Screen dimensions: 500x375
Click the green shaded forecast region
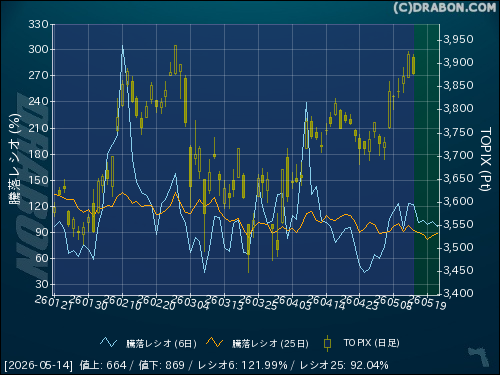(427, 159)
